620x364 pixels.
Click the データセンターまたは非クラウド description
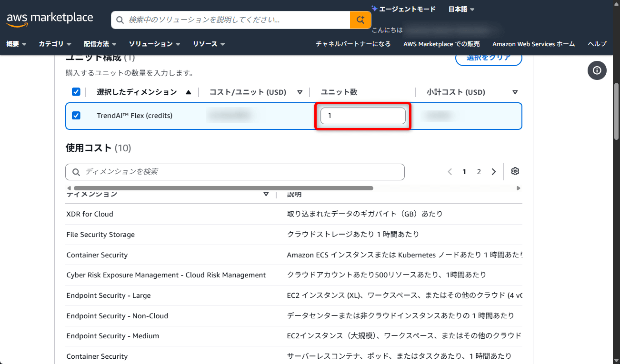click(401, 316)
